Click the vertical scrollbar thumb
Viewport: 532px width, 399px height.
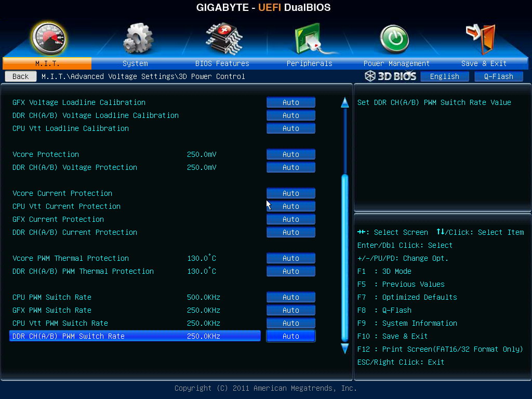pos(345,258)
